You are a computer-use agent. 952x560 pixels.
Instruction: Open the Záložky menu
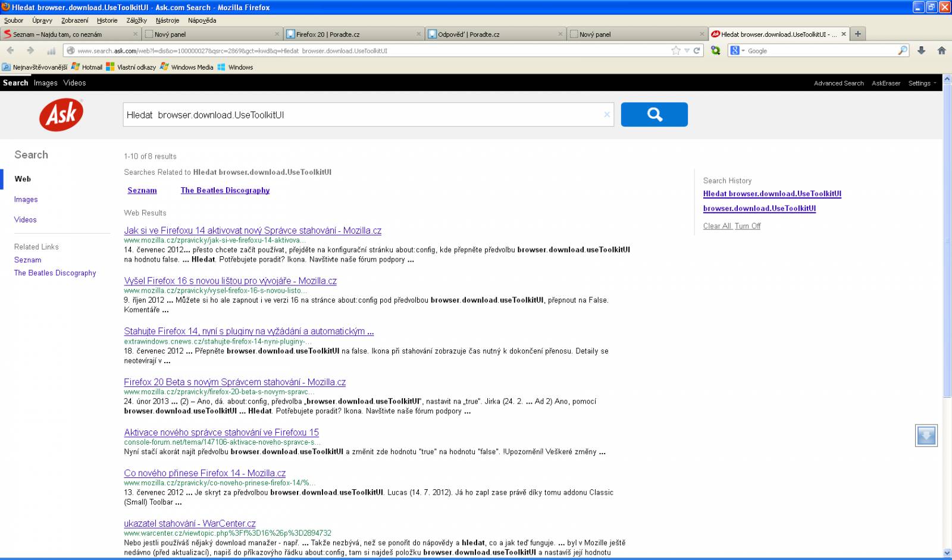coord(137,20)
